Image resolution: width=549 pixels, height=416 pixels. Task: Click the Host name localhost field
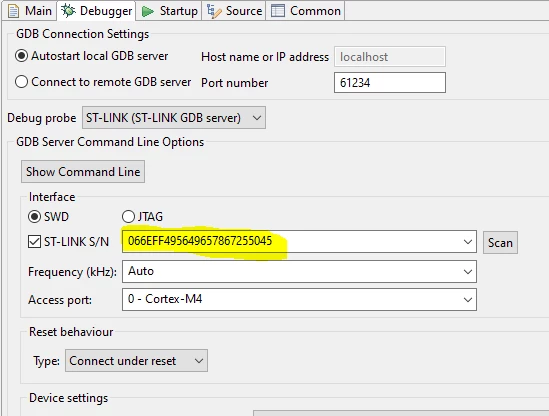pos(390,57)
